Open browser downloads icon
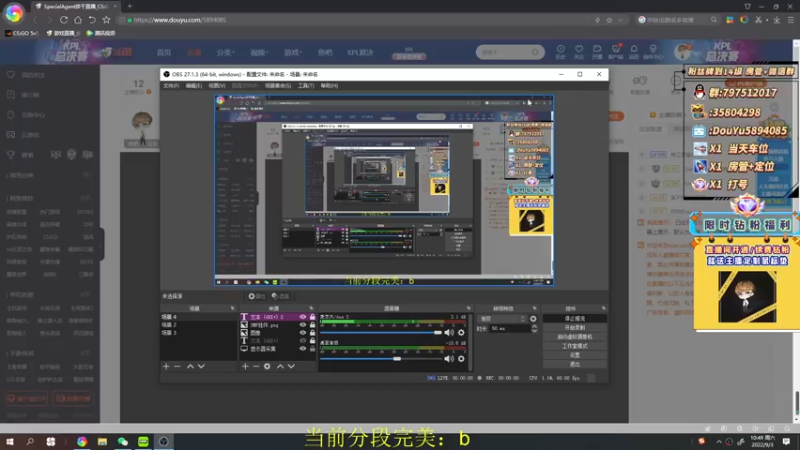800x450 pixels. (x=777, y=20)
